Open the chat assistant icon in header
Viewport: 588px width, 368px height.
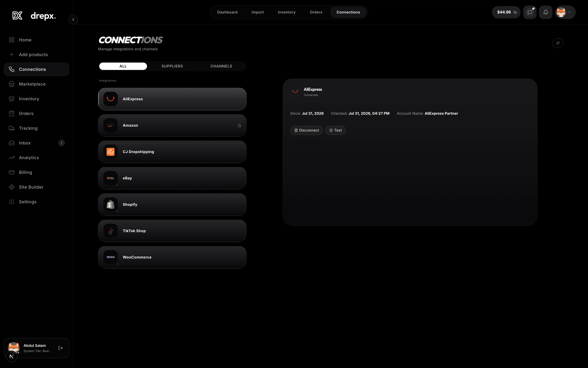pyautogui.click(x=530, y=12)
